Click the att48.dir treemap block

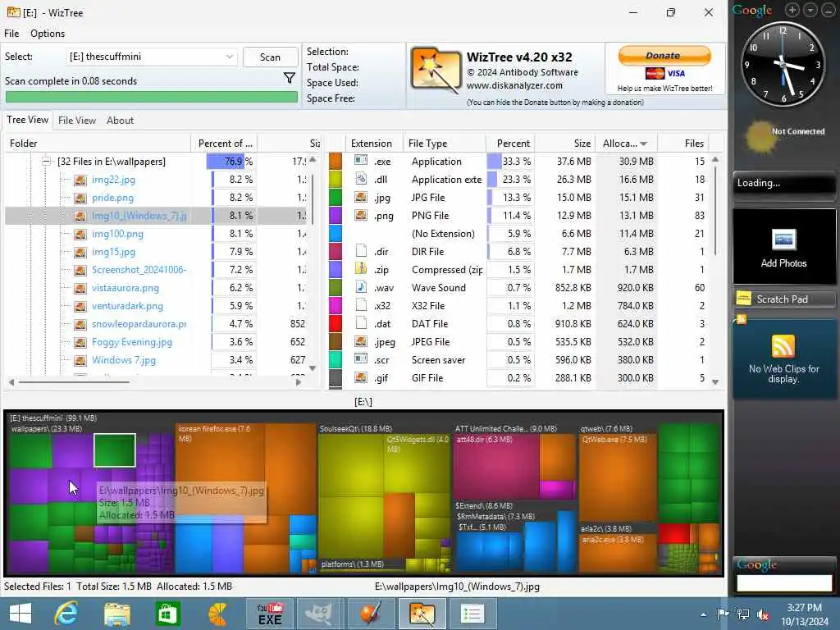pos(496,468)
